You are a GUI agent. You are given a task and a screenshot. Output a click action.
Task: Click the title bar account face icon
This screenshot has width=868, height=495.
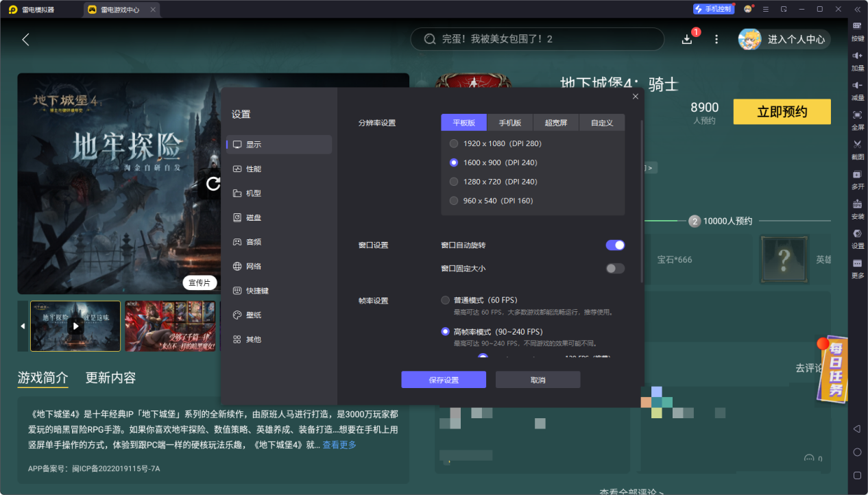click(748, 9)
